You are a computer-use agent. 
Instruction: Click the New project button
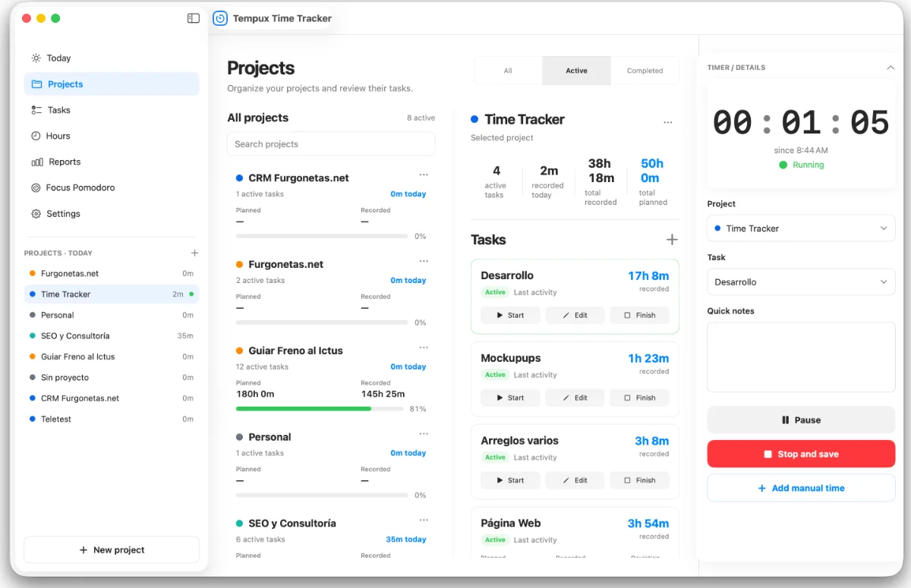pos(112,550)
